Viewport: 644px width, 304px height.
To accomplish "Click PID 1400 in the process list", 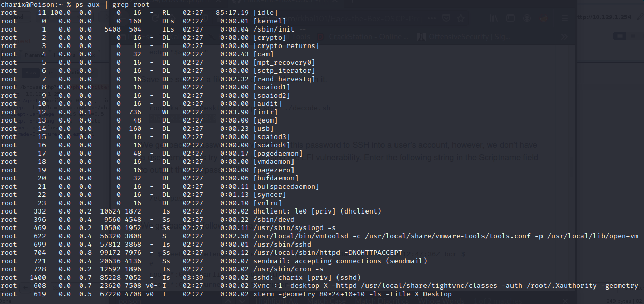I will click(37, 278).
